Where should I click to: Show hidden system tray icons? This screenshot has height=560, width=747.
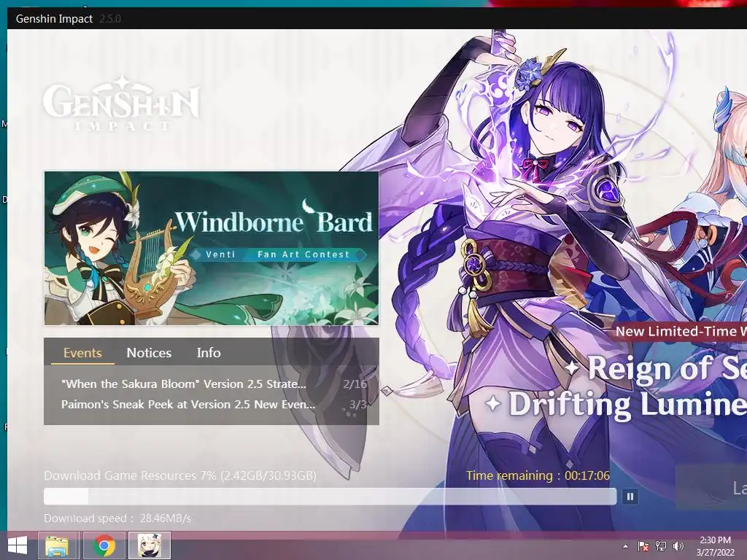625,546
